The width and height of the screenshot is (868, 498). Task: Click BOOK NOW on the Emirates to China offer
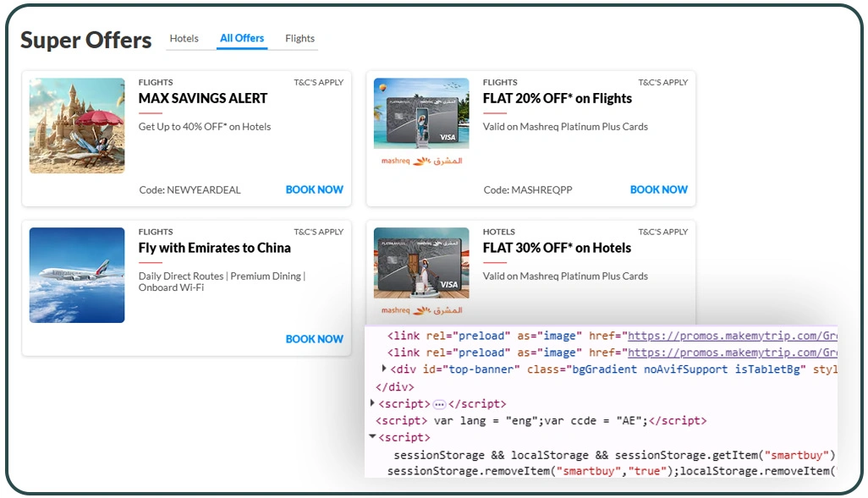[x=314, y=338]
